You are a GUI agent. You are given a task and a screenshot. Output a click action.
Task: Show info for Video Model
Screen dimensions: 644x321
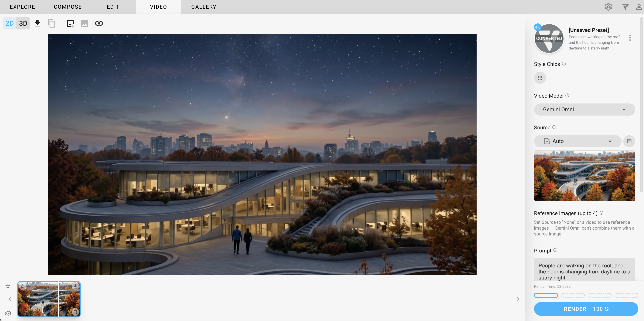(x=567, y=95)
